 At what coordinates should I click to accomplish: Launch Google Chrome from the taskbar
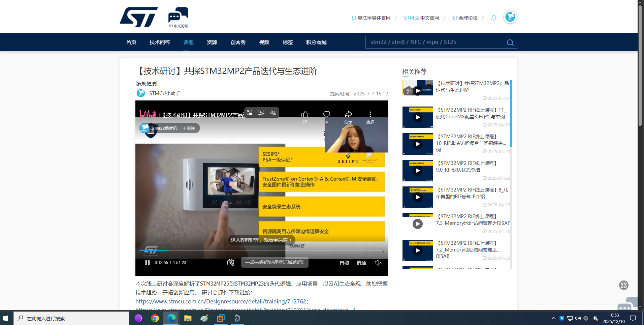point(155,318)
